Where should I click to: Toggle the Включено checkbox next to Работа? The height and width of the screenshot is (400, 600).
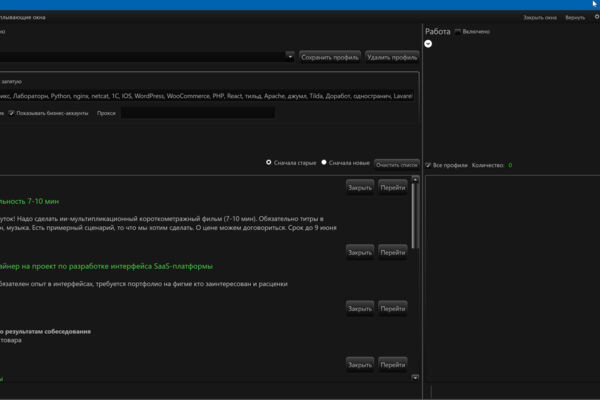458,32
